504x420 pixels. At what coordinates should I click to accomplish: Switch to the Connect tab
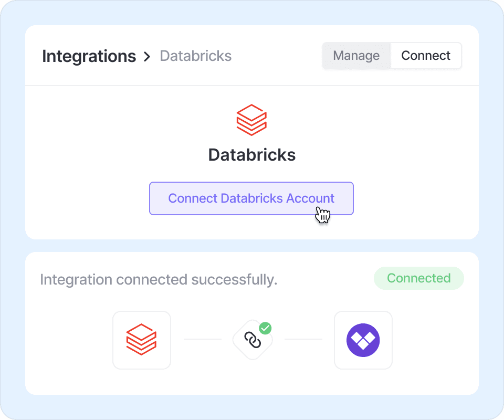pos(426,56)
